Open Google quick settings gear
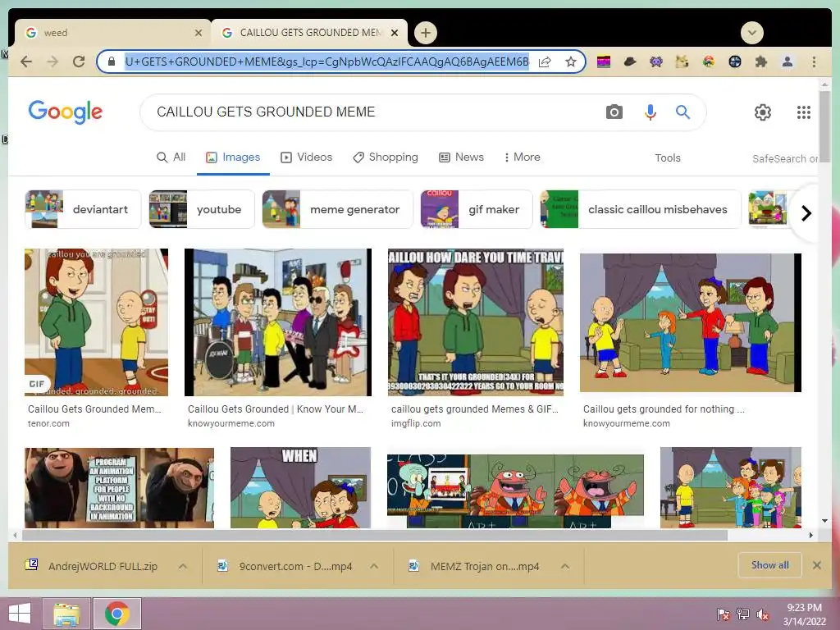The width and height of the screenshot is (840, 630). [x=763, y=112]
